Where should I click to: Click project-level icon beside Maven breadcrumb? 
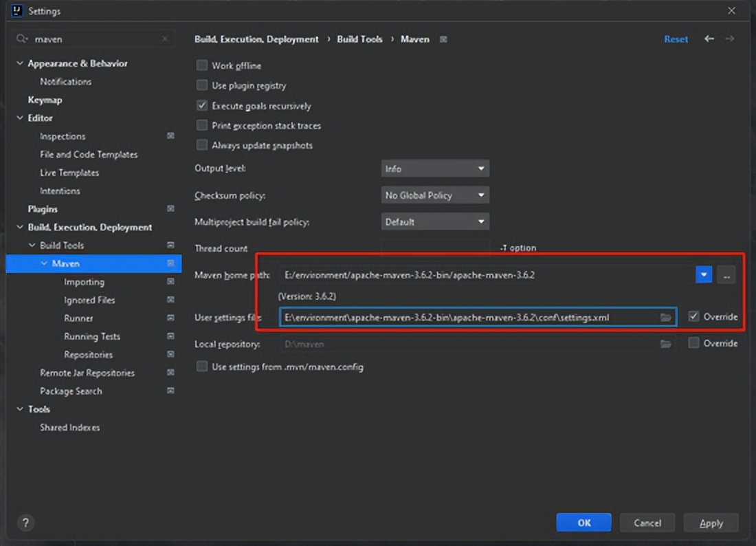(x=443, y=39)
